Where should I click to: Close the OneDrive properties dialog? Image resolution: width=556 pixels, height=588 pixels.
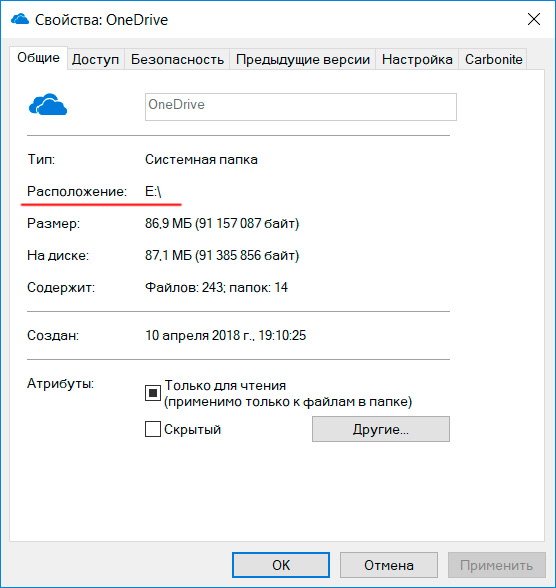[534, 19]
